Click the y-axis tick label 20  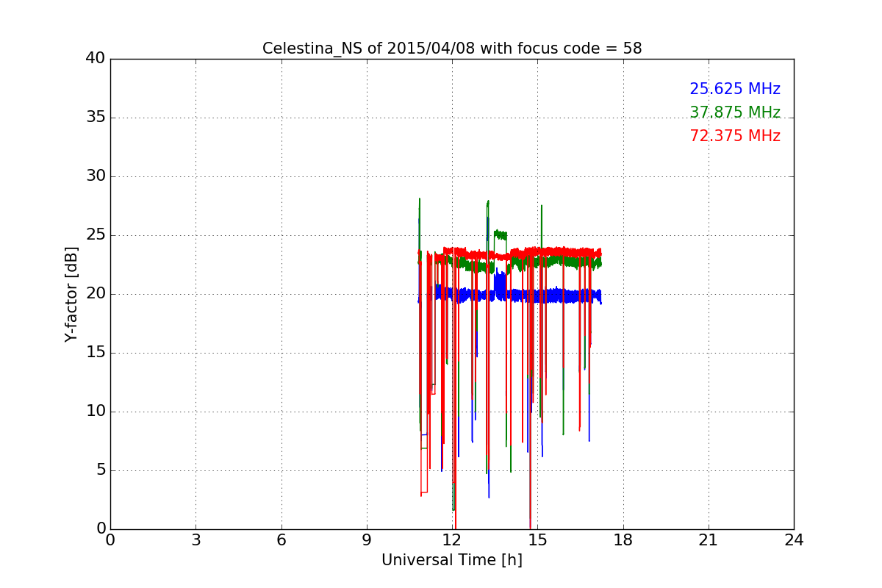[96, 294]
